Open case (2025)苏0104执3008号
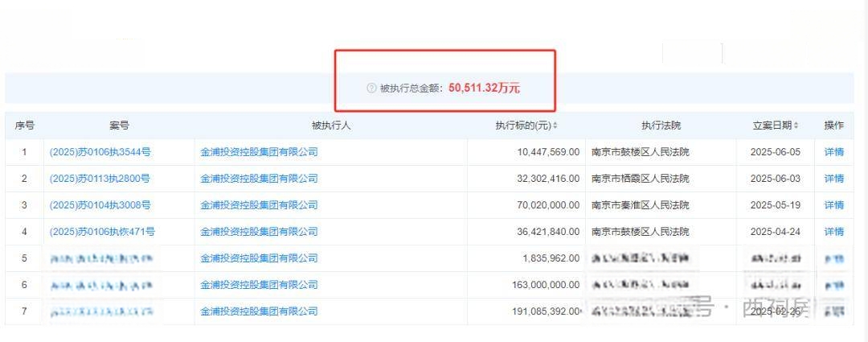This screenshot has width=868, height=342. click(x=100, y=205)
